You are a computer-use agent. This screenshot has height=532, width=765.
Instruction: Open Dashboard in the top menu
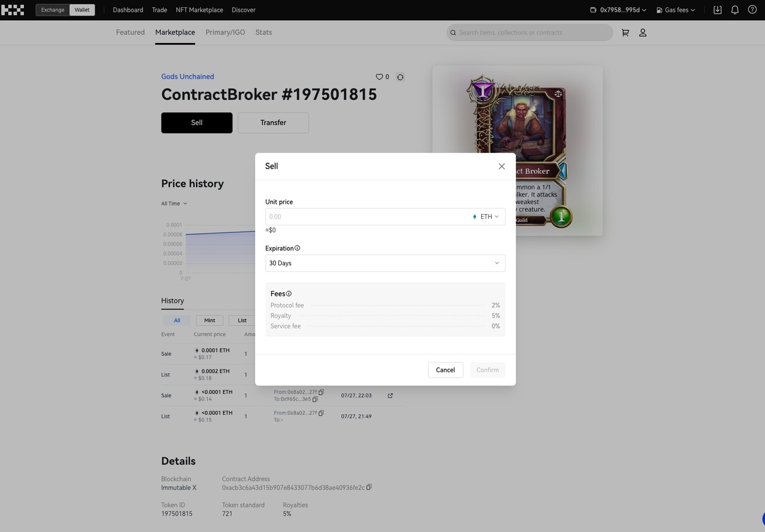pyautogui.click(x=128, y=10)
